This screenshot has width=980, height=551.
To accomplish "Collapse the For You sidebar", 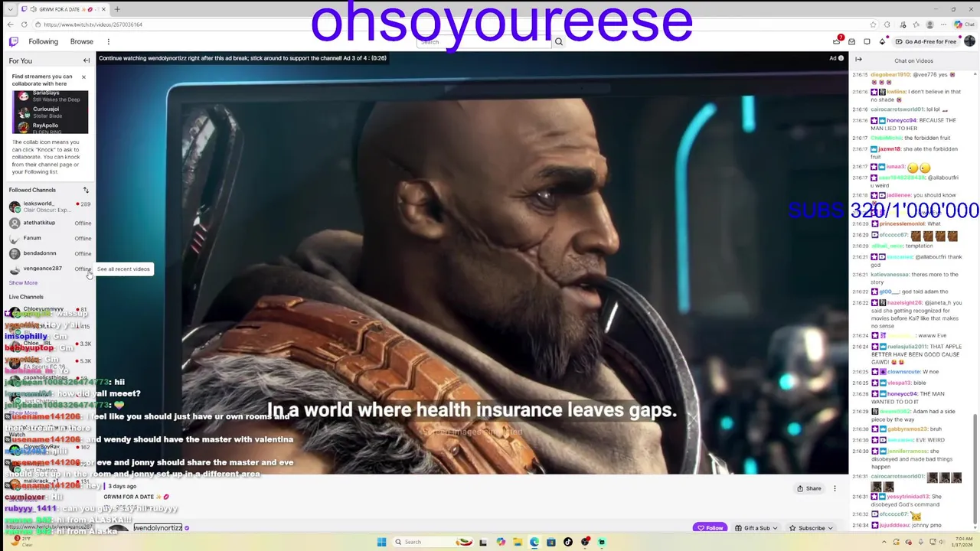I will 87,60.
